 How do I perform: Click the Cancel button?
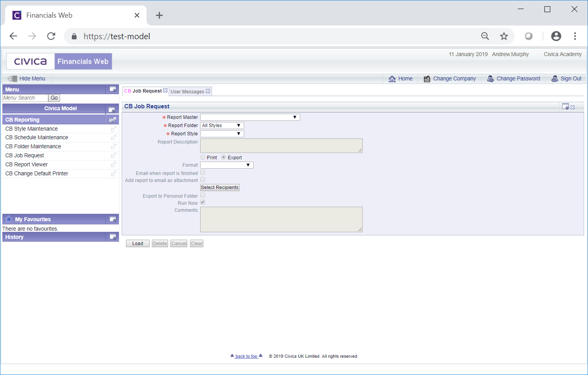(x=179, y=244)
